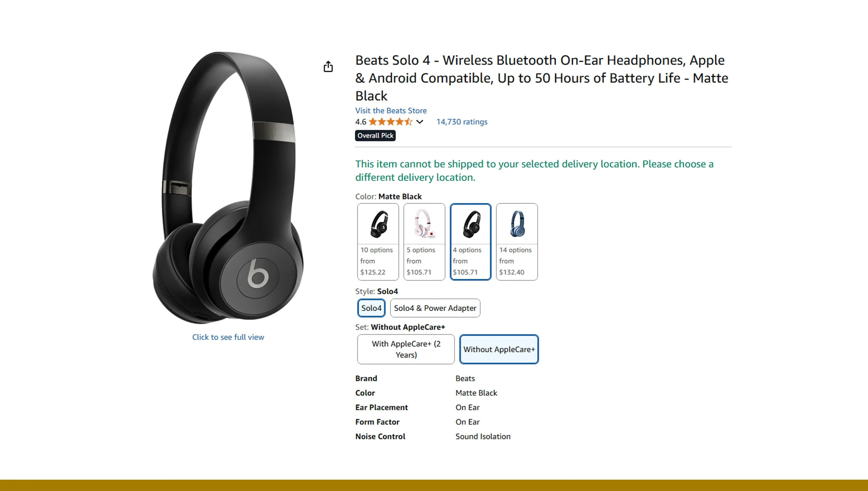This screenshot has height=491, width=868.
Task: Click the 'Click to see full view' link
Action: point(228,337)
